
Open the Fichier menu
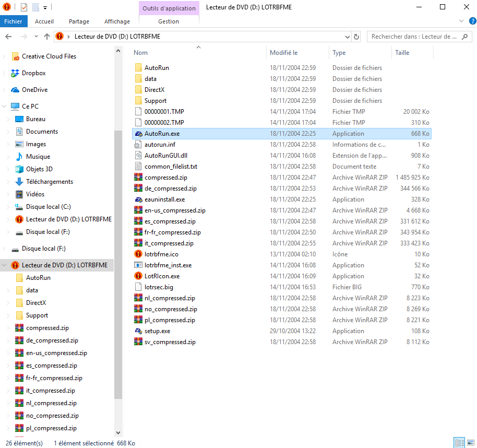pyautogui.click(x=13, y=21)
